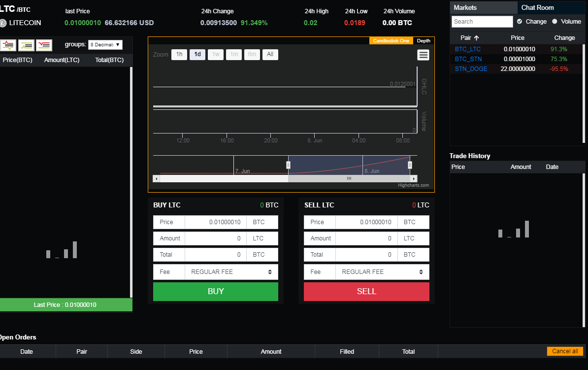Image resolution: width=588 pixels, height=370 pixels.
Task: Click navigator scrollbar left arrow
Action: [157, 179]
